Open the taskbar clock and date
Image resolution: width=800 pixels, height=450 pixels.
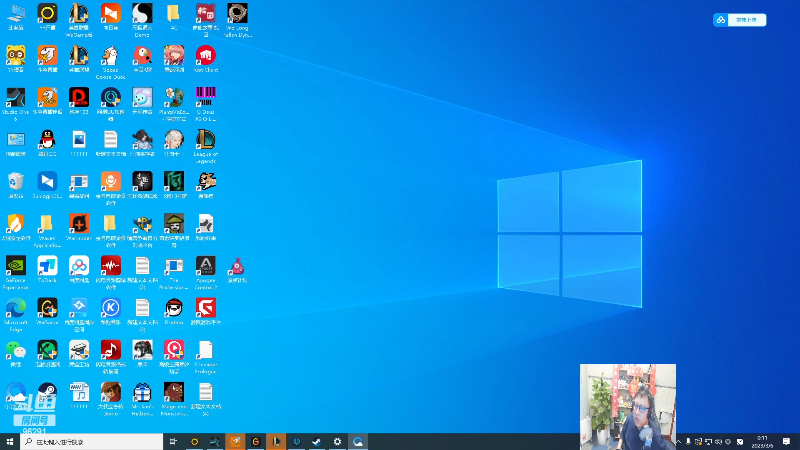762,441
